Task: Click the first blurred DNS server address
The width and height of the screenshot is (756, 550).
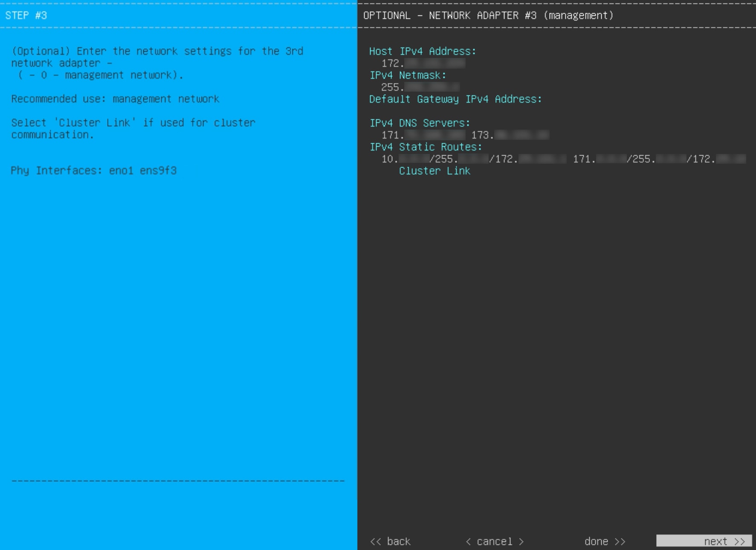Action: coord(424,135)
